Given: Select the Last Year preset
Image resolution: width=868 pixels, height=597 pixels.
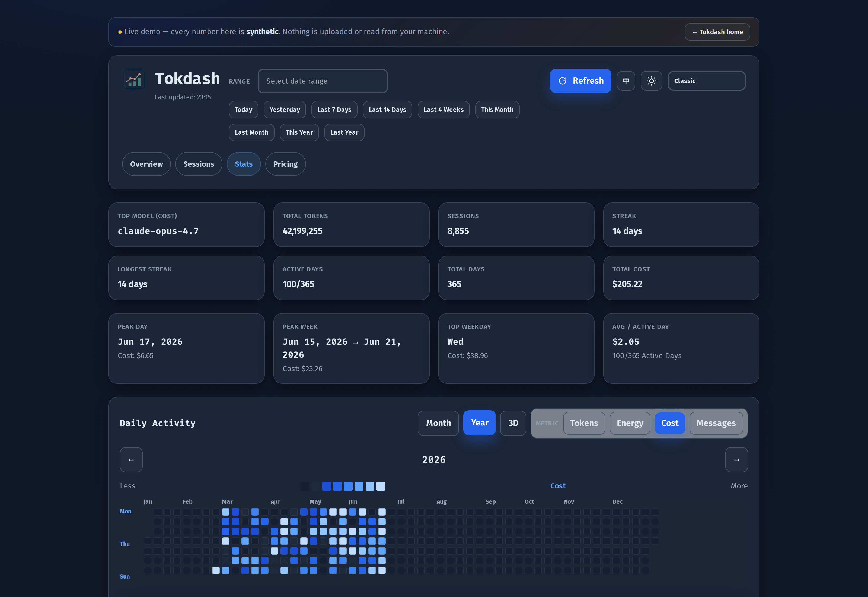Looking at the screenshot, I should (x=344, y=132).
